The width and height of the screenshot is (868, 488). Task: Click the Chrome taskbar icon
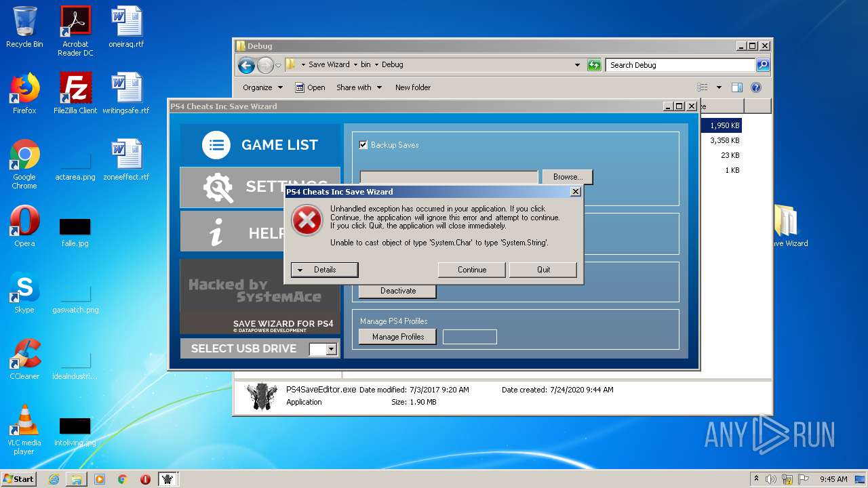pyautogui.click(x=123, y=479)
